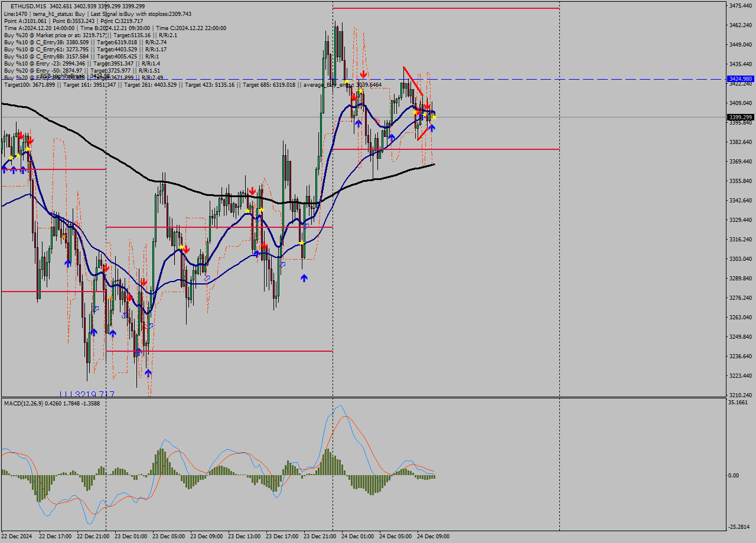Viewport: 756px width, 543px height.
Task: Click the MACD(12,26,9) indicator label
Action: (51, 403)
